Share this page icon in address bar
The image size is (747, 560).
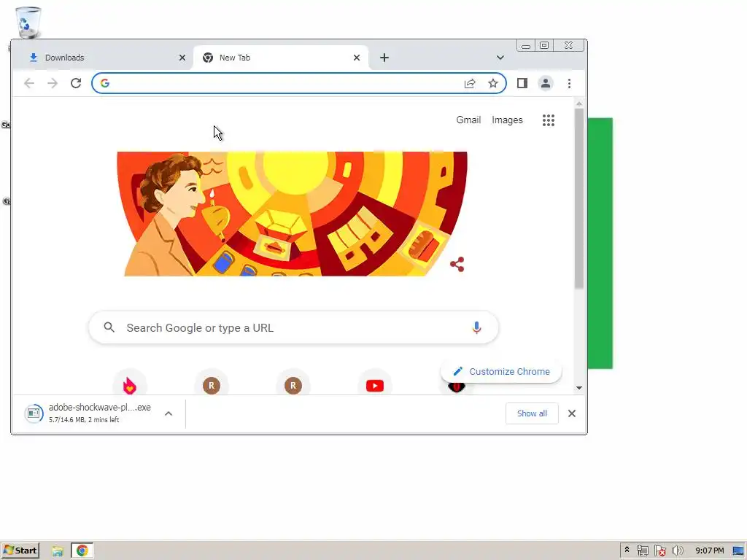coord(470,83)
